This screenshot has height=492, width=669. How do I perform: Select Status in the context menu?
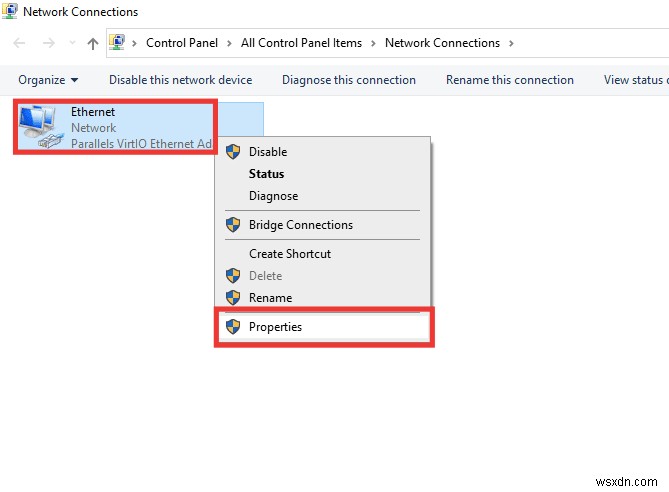coord(266,174)
